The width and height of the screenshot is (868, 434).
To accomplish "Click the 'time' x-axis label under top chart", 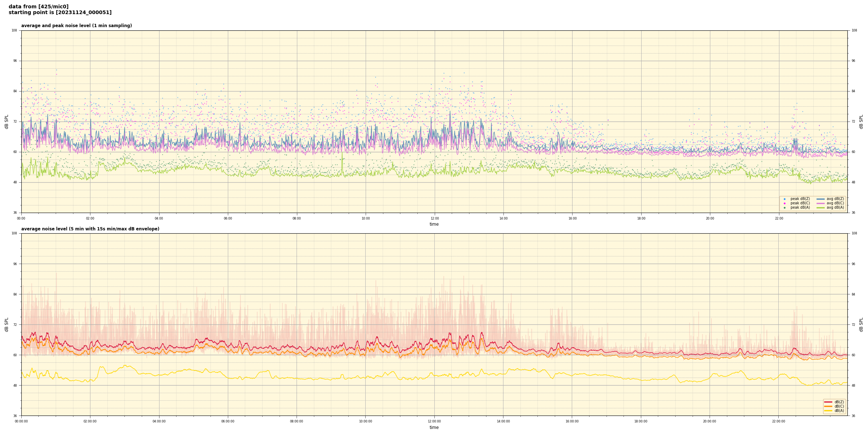I will pos(434,224).
